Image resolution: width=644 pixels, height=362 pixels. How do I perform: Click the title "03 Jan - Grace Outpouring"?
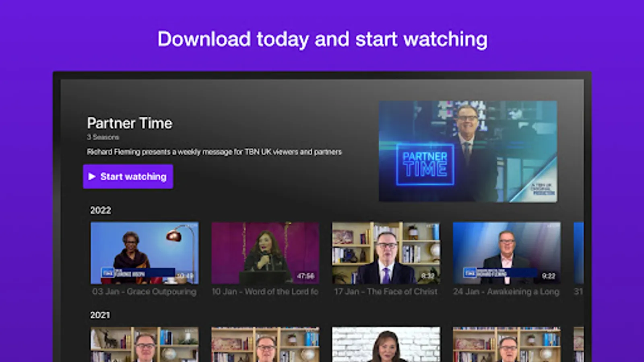click(144, 292)
